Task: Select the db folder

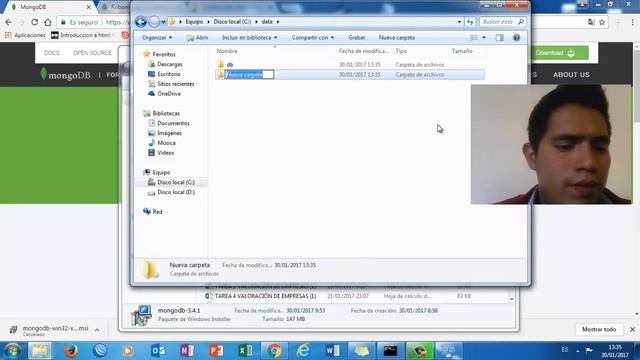Action: tap(229, 64)
